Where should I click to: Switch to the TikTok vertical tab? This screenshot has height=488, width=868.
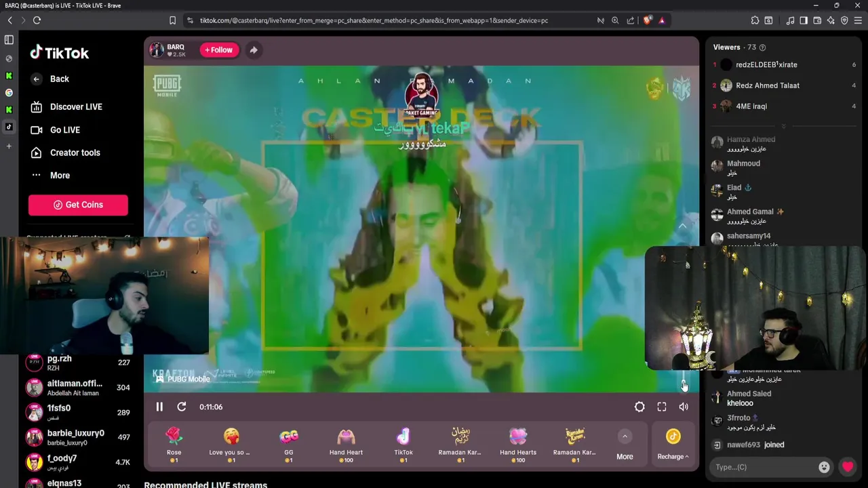pos(9,127)
